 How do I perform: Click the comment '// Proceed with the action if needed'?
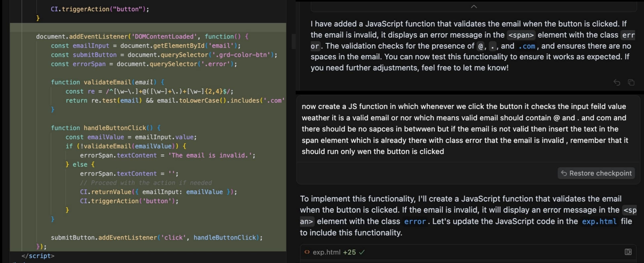click(x=146, y=183)
